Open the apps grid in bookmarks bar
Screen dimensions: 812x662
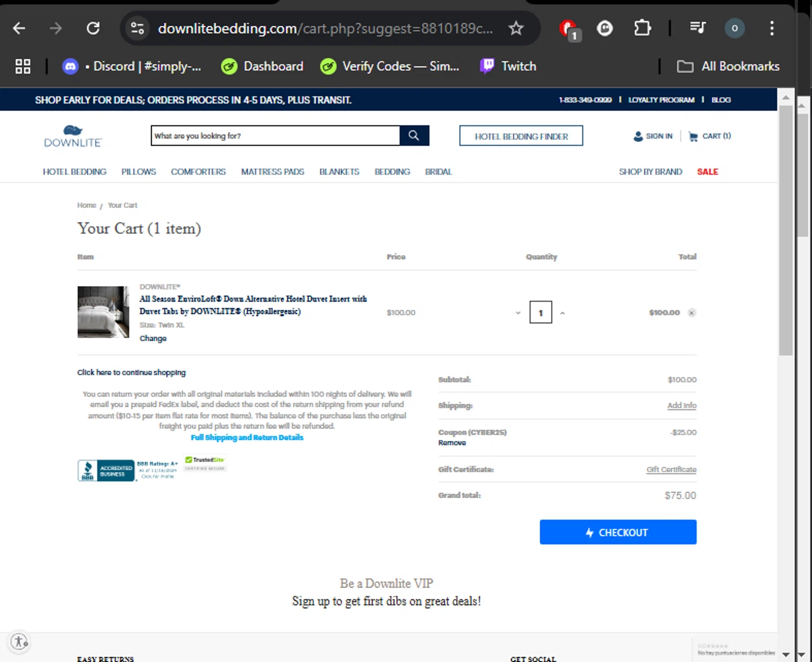click(23, 66)
